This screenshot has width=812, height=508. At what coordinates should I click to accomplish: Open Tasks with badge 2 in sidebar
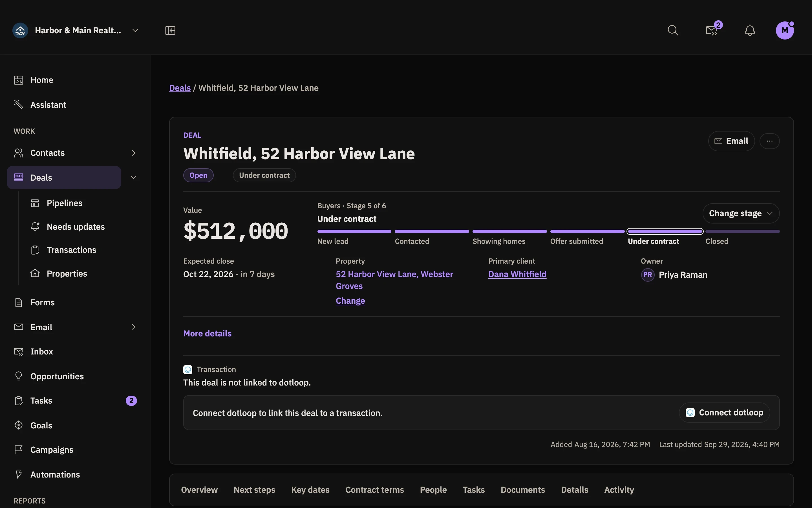pyautogui.click(x=75, y=400)
